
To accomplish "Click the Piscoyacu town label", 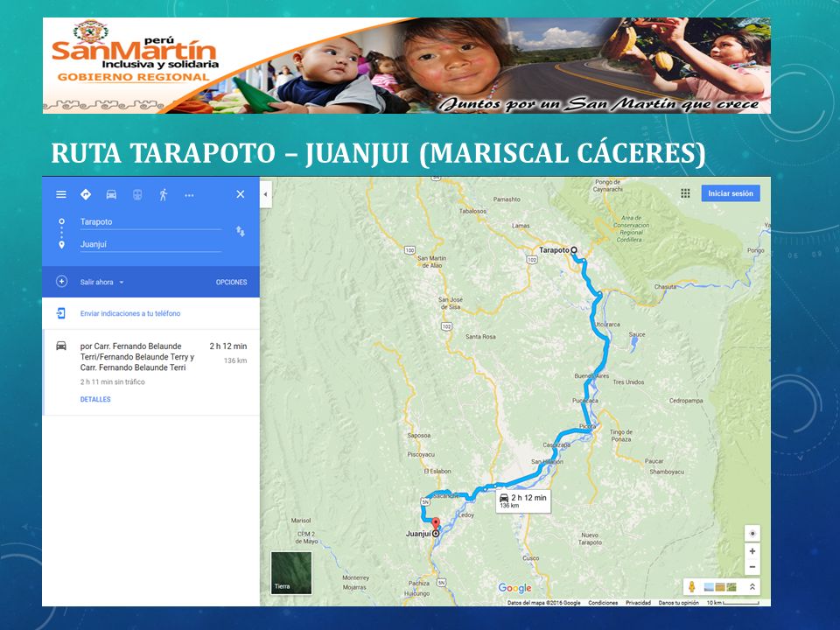I will (x=421, y=454).
